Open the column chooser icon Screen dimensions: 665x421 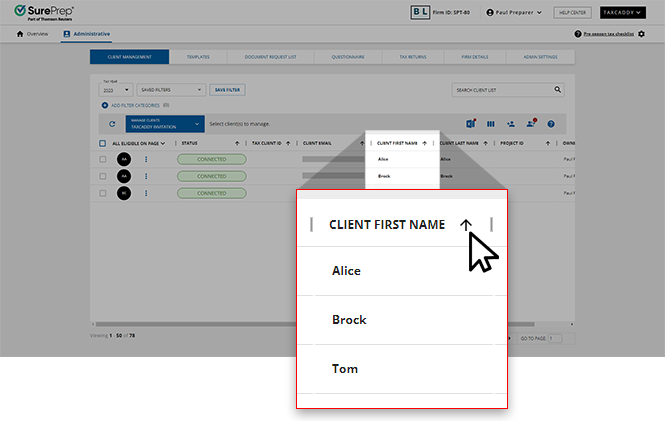click(x=491, y=124)
